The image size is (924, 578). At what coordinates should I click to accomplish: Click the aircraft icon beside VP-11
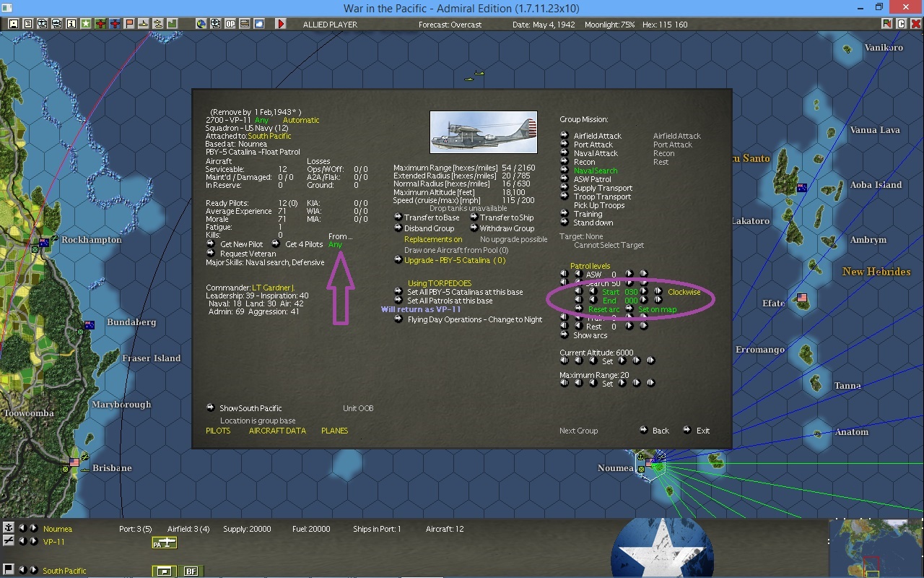pos(8,541)
